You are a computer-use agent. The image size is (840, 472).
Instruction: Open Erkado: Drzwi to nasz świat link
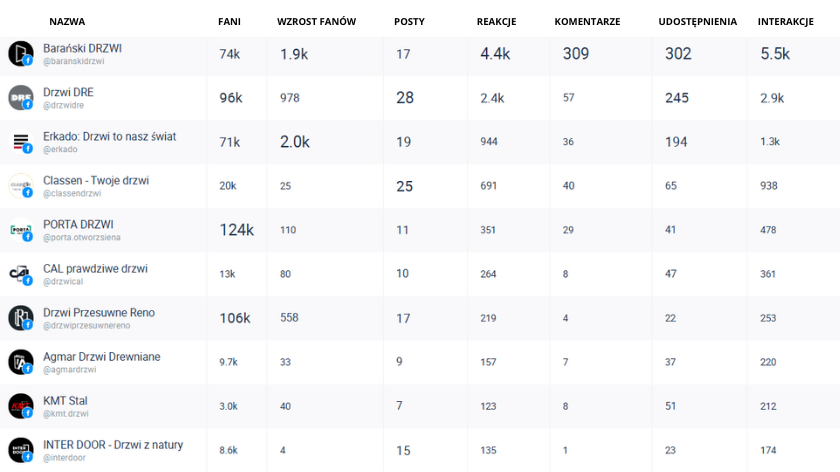click(x=109, y=136)
